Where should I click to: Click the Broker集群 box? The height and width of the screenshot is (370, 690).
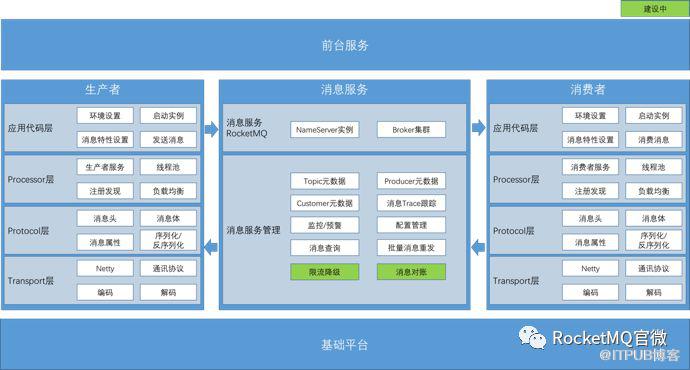(x=411, y=130)
